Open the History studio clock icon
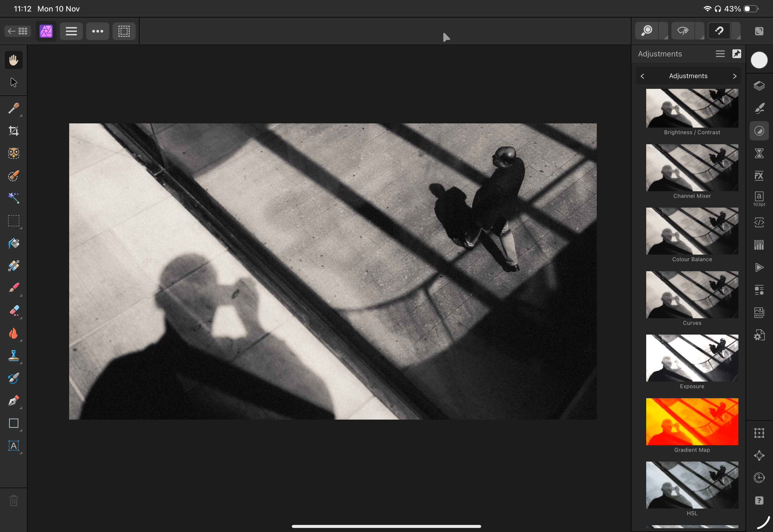Viewport: 773px width, 532px height. click(759, 478)
